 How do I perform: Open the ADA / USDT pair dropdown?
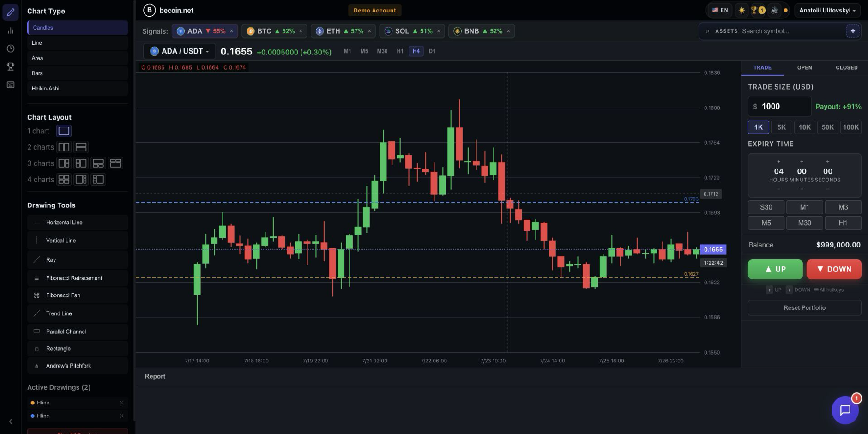tap(180, 51)
